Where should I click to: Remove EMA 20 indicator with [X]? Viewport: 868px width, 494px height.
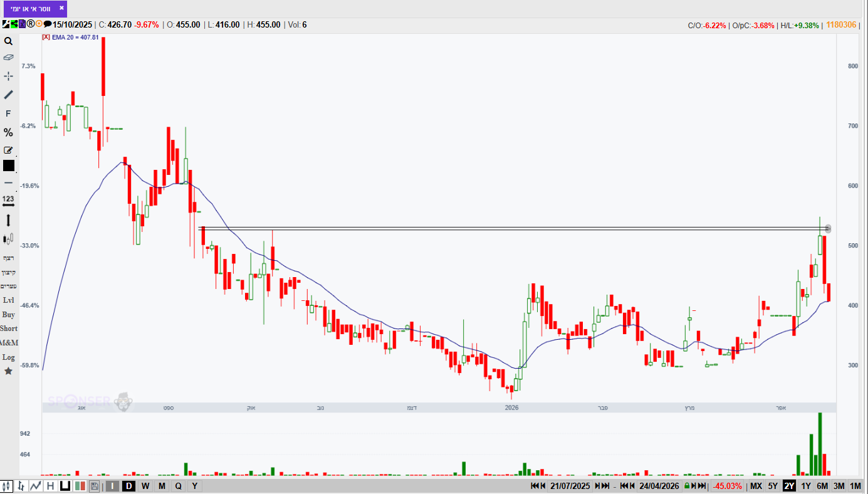46,37
